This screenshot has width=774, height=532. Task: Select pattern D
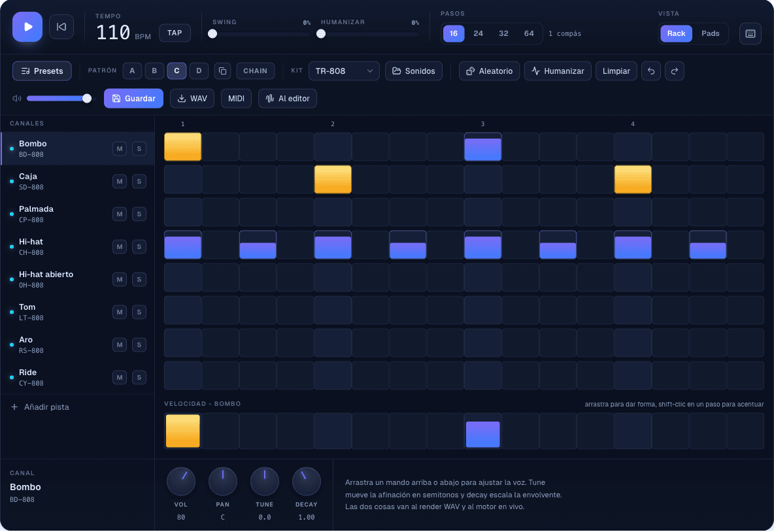(x=199, y=71)
